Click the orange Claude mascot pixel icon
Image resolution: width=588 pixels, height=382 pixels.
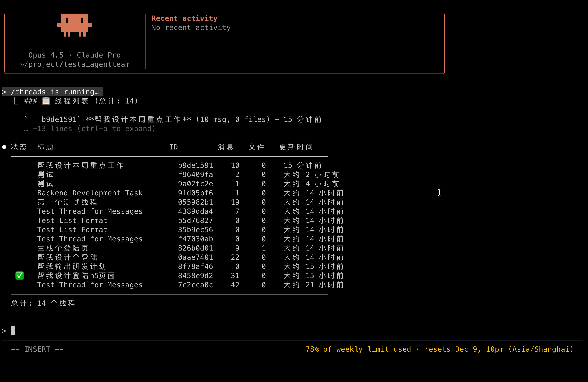(74, 25)
